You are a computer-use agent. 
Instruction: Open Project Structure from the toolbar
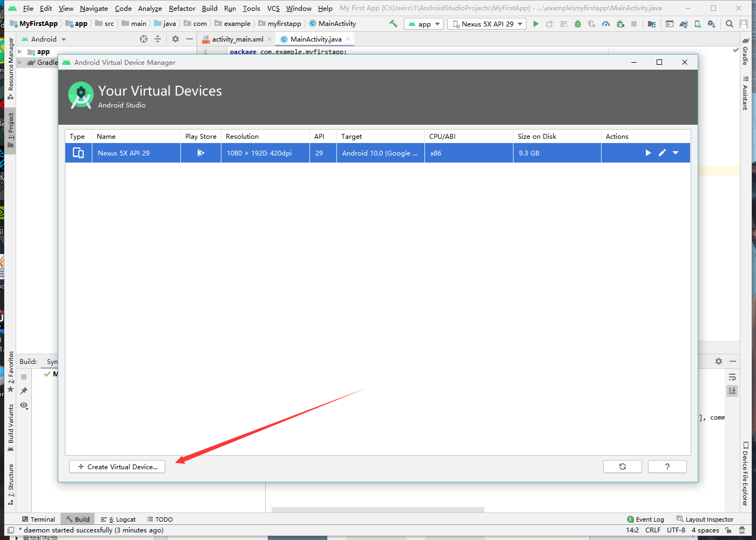click(652, 24)
